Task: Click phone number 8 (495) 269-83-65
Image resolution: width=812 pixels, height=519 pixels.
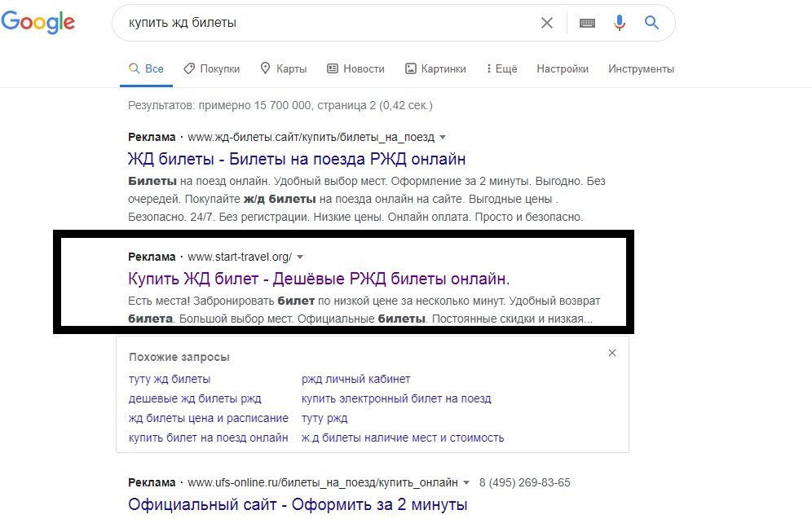Action: pos(524,483)
